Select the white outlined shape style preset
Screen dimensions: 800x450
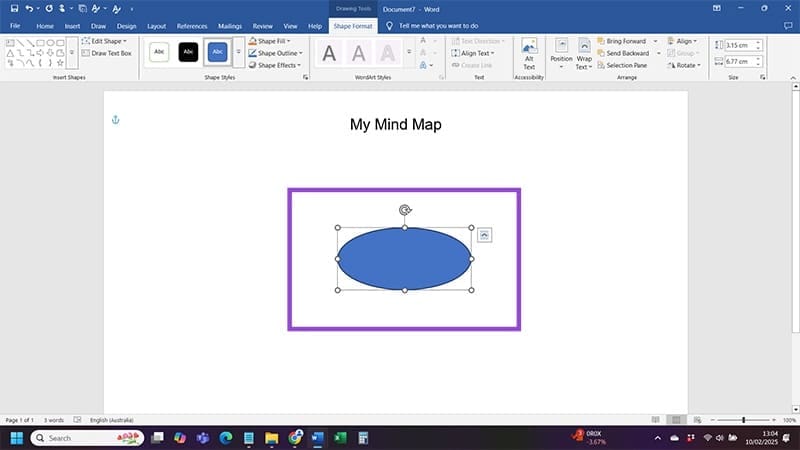tap(159, 53)
